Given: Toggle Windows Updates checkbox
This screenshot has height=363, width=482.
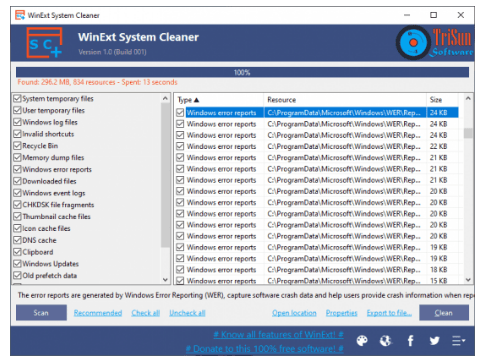Looking at the screenshot, I should coord(17,264).
